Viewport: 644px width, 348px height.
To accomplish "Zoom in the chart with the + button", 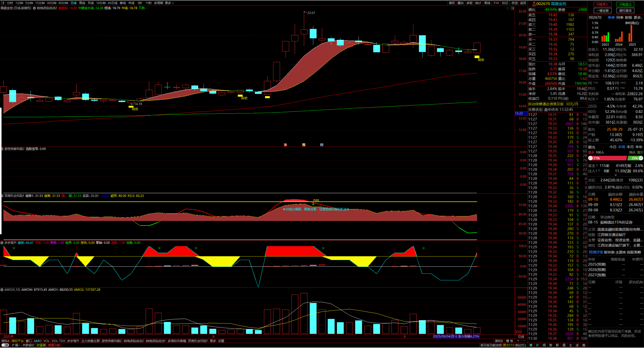I will pyautogui.click(x=518, y=341).
